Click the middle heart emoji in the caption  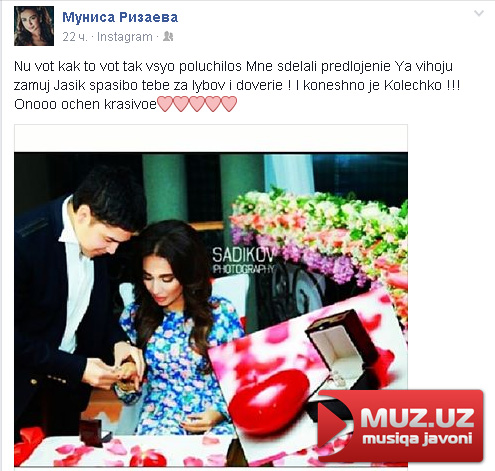pos(197,104)
